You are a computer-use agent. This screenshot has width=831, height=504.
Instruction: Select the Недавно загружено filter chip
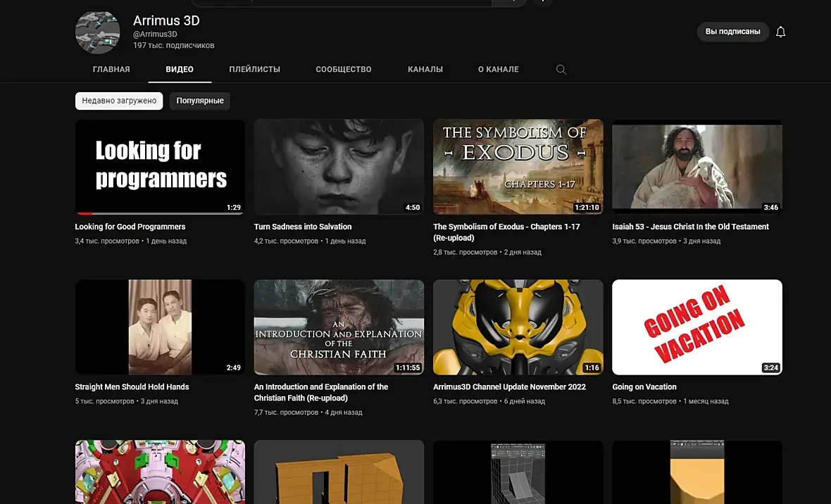119,101
